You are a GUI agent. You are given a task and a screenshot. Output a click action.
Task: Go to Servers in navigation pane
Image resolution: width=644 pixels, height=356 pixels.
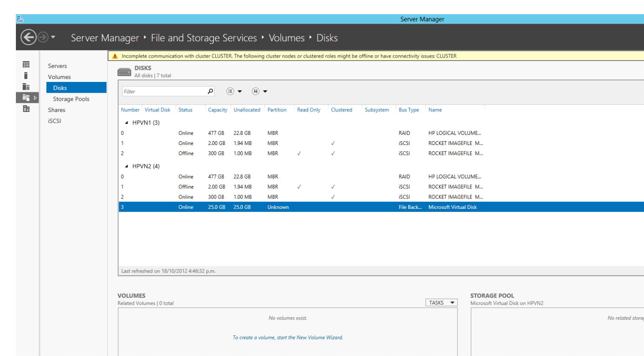[x=57, y=66]
